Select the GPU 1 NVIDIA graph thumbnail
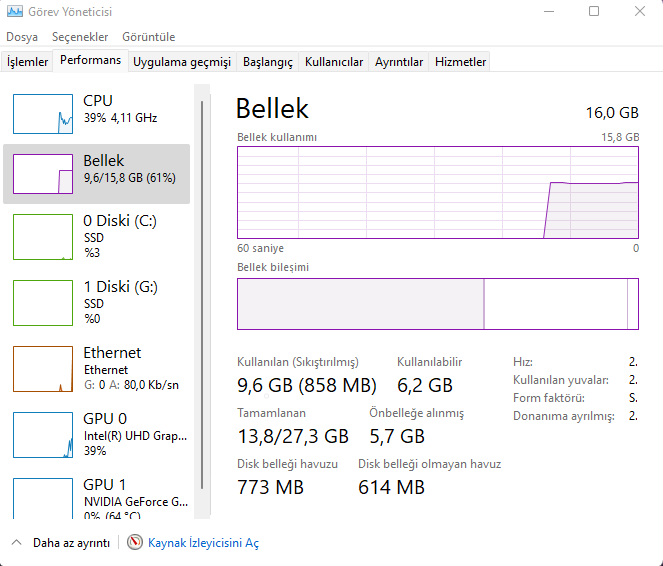 (43, 496)
